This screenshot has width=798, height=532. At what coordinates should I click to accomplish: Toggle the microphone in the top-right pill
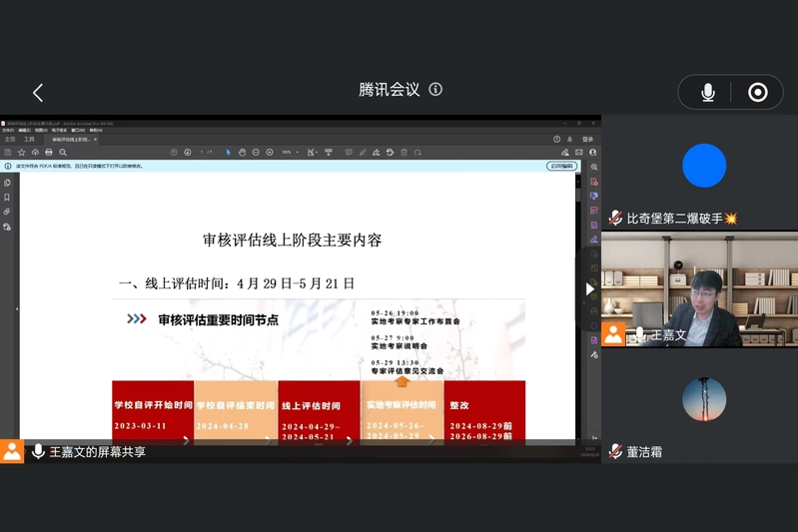(x=708, y=93)
